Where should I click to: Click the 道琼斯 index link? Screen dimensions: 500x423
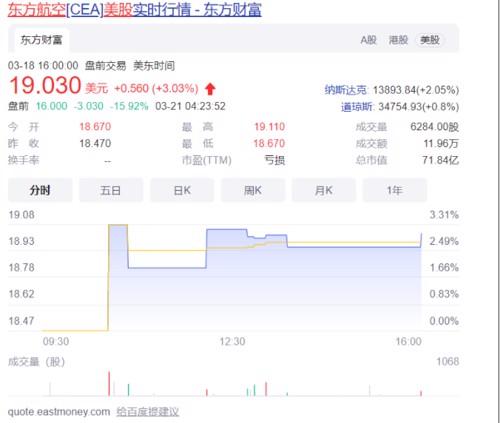click(x=357, y=107)
